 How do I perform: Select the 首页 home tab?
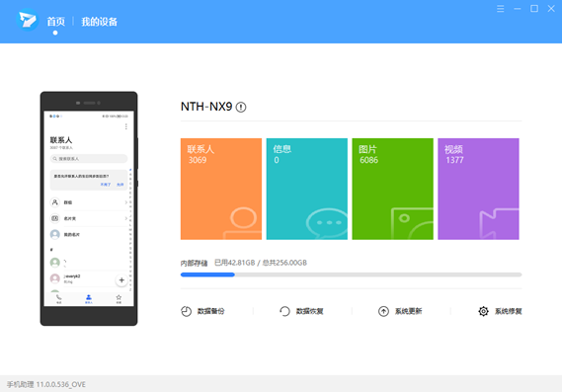(55, 22)
